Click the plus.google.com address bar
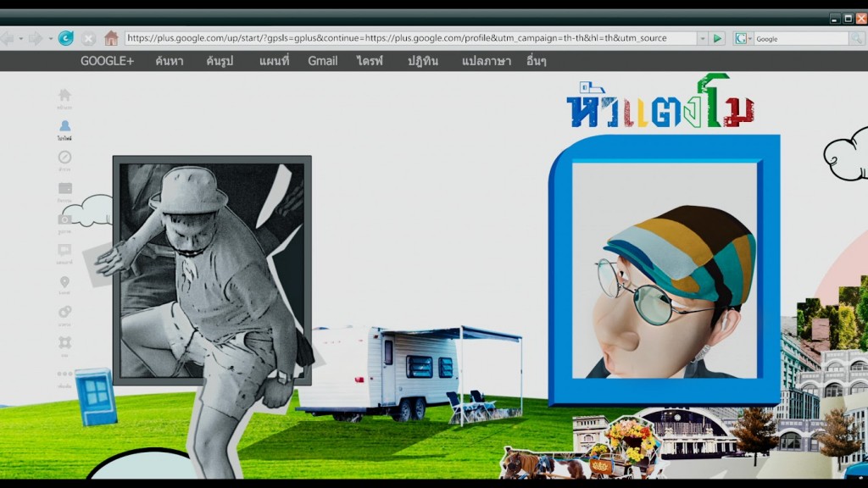 pyautogui.click(x=410, y=38)
